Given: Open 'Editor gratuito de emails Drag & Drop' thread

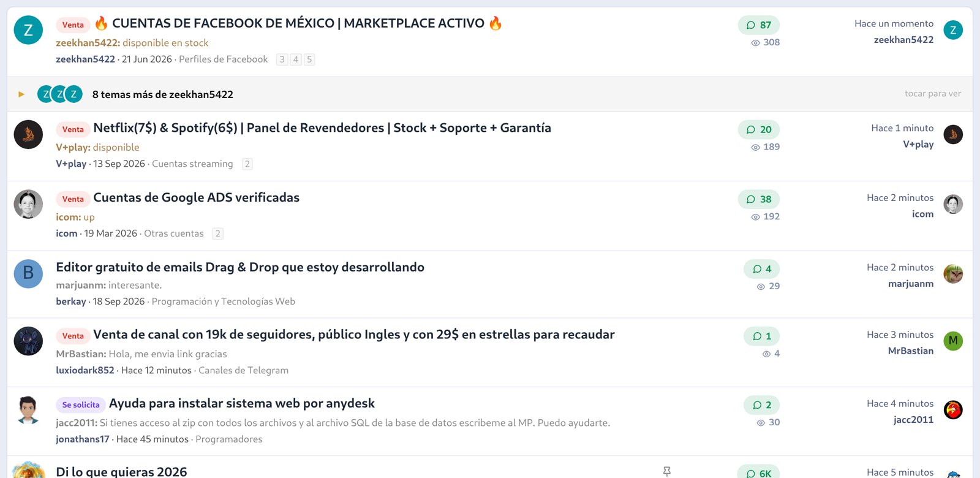Looking at the screenshot, I should pyautogui.click(x=240, y=267).
